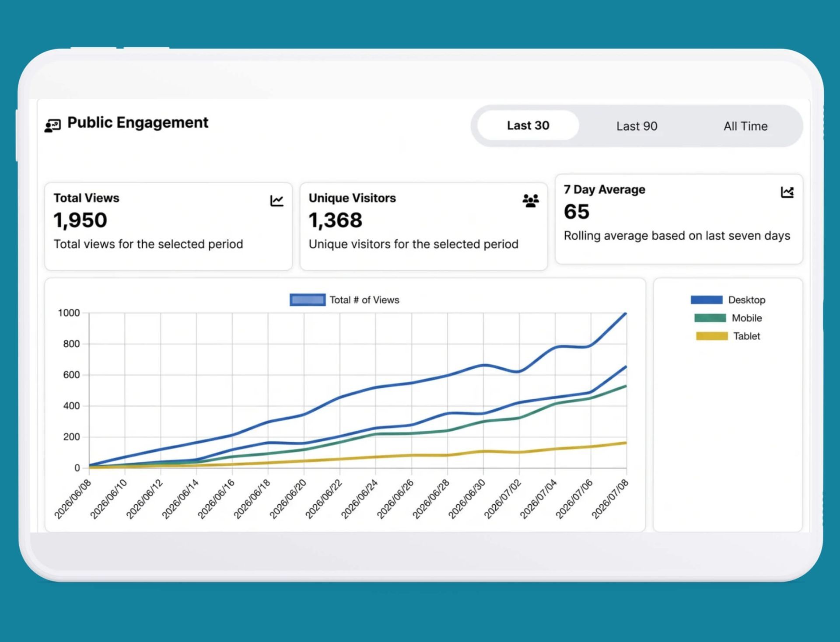The height and width of the screenshot is (642, 840).
Task: Click the 200 y-axis label
Action: tap(71, 437)
